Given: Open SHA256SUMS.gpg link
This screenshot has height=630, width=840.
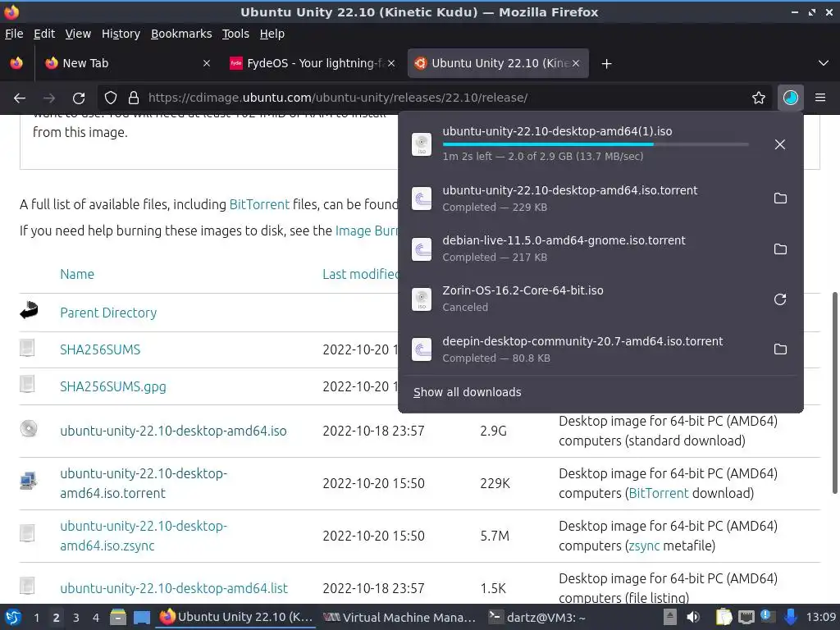Looking at the screenshot, I should pyautogui.click(x=113, y=387).
